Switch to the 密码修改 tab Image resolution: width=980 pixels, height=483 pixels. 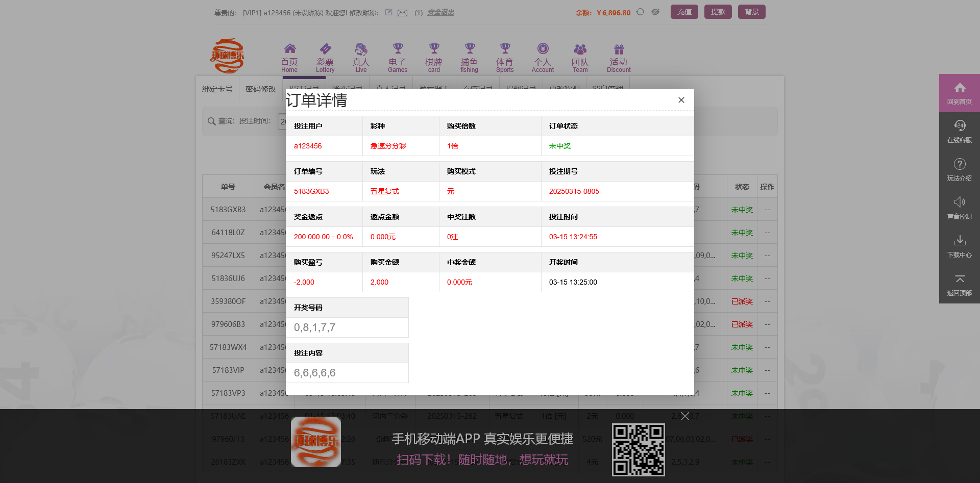coord(260,88)
